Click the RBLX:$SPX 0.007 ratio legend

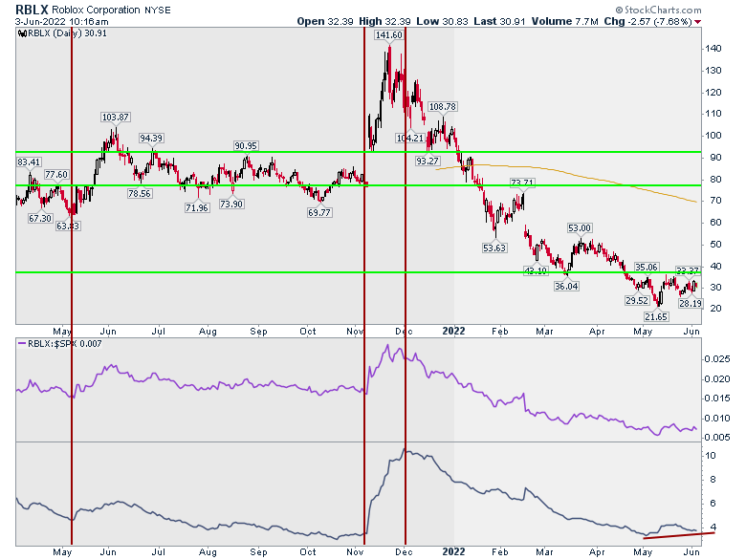click(65, 344)
